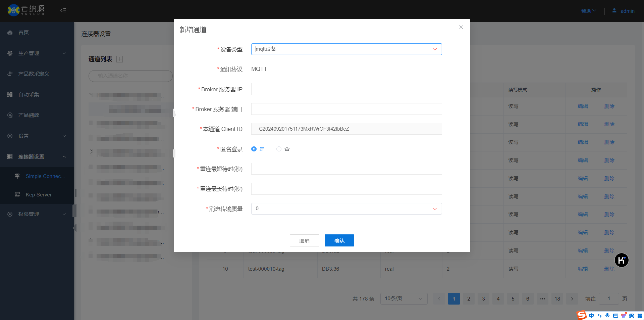Toggle the IME 中 language indicator

click(x=591, y=316)
